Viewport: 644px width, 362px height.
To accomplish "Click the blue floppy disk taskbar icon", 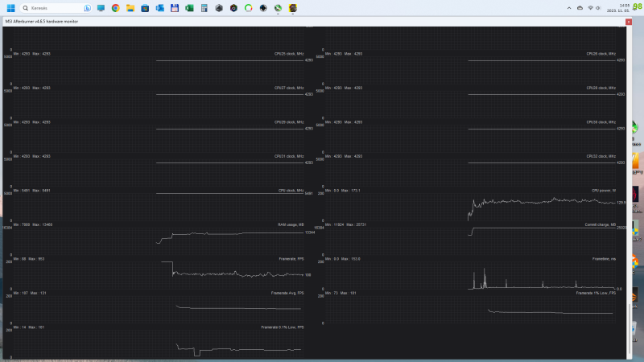I will point(175,8).
